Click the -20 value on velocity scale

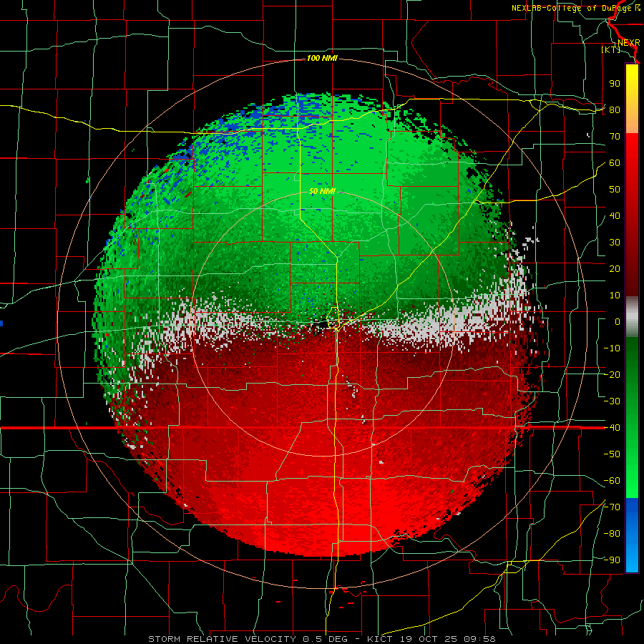tap(612, 374)
